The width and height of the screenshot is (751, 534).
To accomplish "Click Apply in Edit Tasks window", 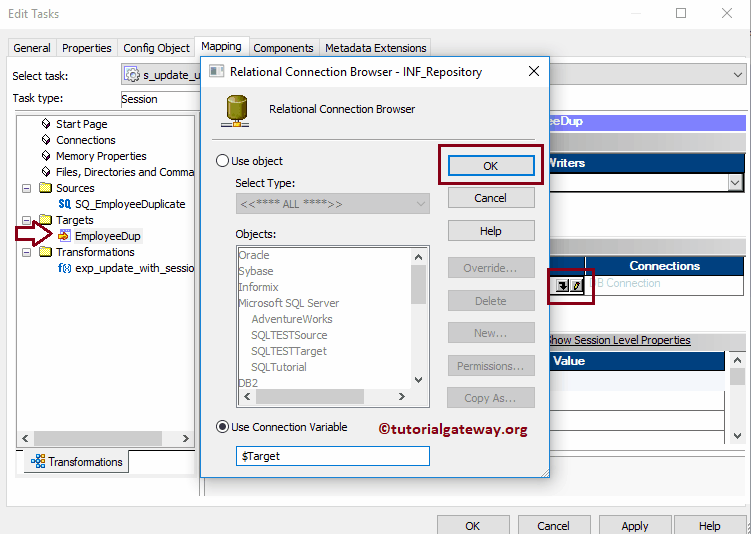I will coord(635,525).
